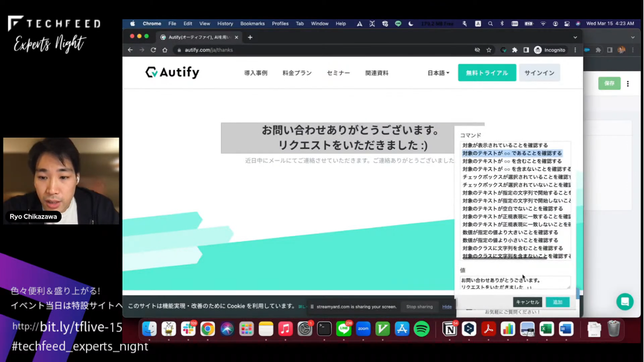
Task: Open the Music app in the dock
Action: pyautogui.click(x=285, y=329)
